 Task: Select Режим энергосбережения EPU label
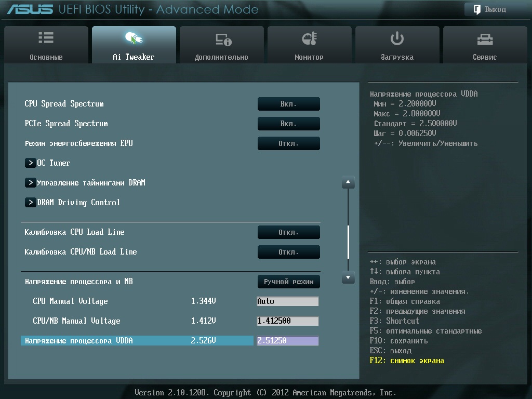click(79, 143)
